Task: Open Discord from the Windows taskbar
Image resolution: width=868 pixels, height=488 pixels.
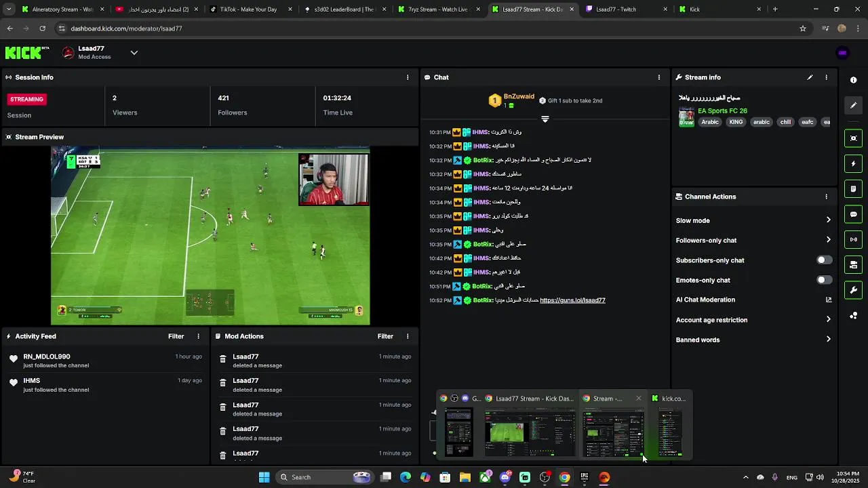Action: coord(505,477)
